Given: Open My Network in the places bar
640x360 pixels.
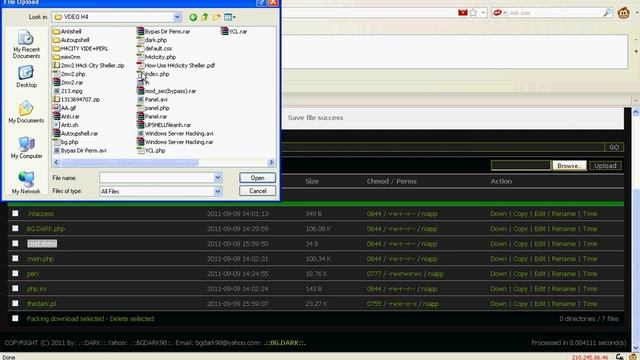Looking at the screenshot, I should coord(26,182).
